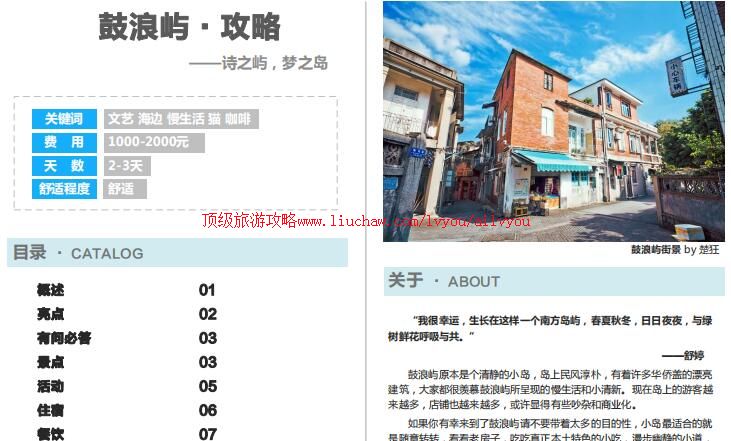Click the 关于 ABOUT section header
The width and height of the screenshot is (731, 441).
coord(443,281)
